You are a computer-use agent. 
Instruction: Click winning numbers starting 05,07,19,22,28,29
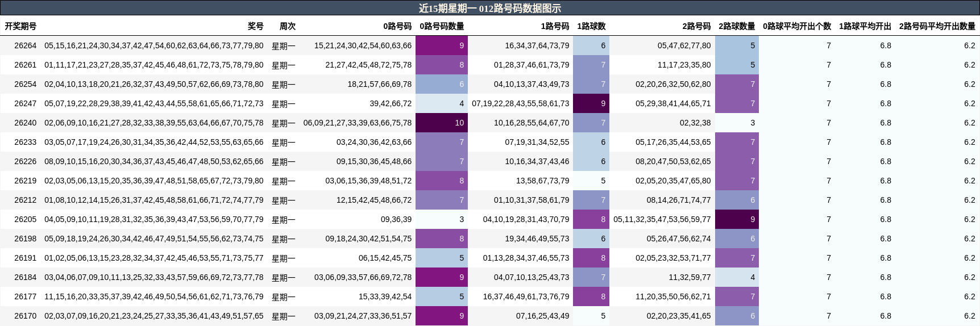[x=154, y=103]
